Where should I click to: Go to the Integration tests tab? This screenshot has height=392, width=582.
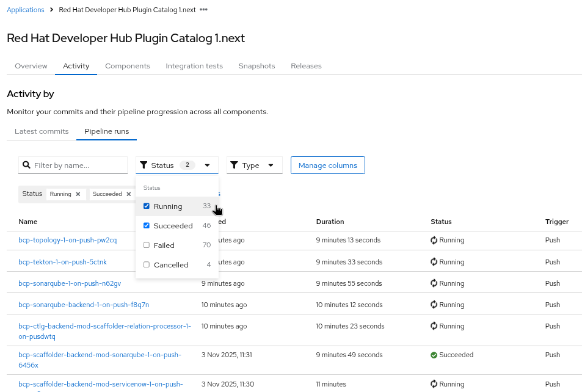[x=194, y=66]
